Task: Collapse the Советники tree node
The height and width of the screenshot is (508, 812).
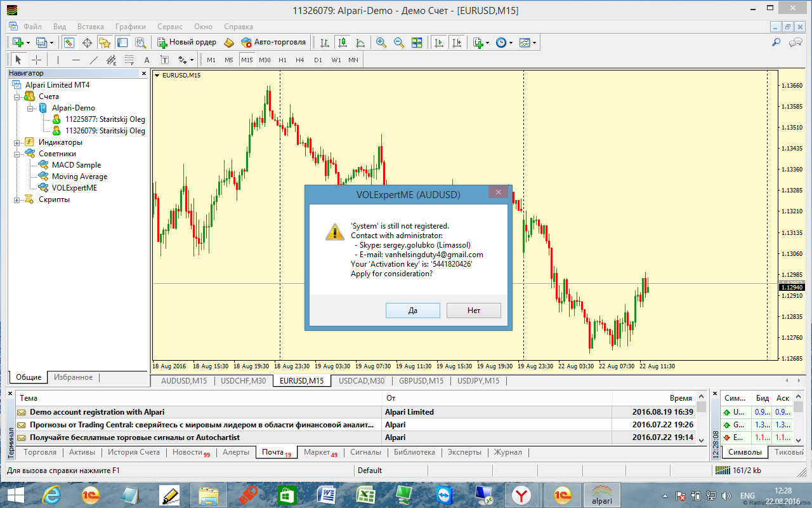Action: click(x=17, y=154)
